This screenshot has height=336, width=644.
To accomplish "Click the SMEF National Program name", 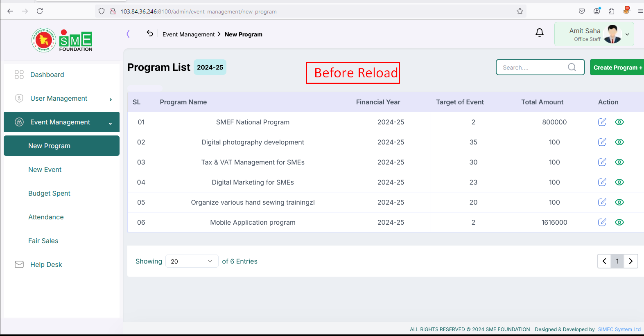I will coord(253,122).
